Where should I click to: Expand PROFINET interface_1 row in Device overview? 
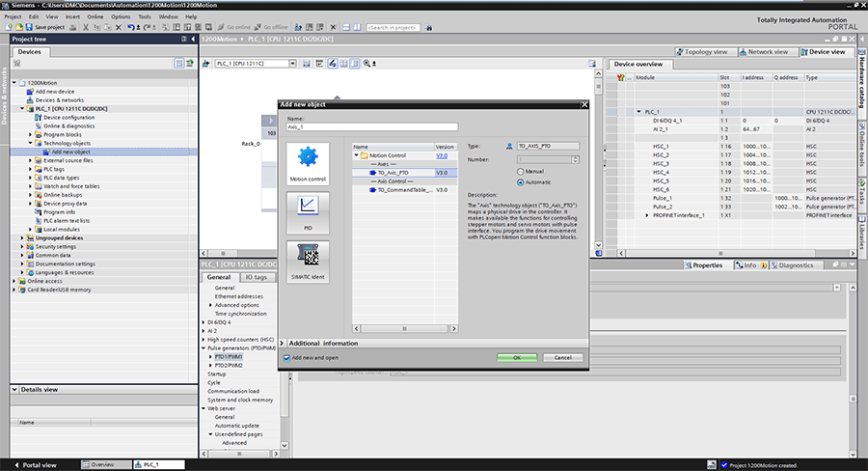coord(647,215)
